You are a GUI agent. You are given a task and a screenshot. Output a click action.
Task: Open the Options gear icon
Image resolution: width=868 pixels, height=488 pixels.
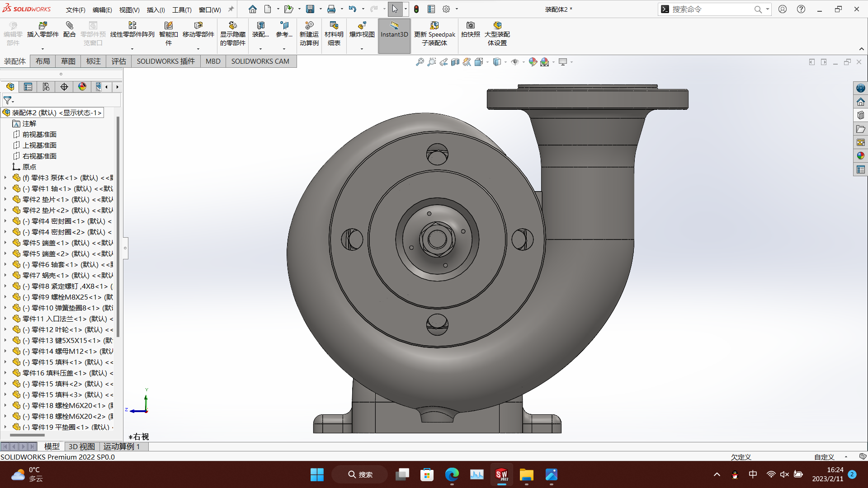click(x=446, y=9)
